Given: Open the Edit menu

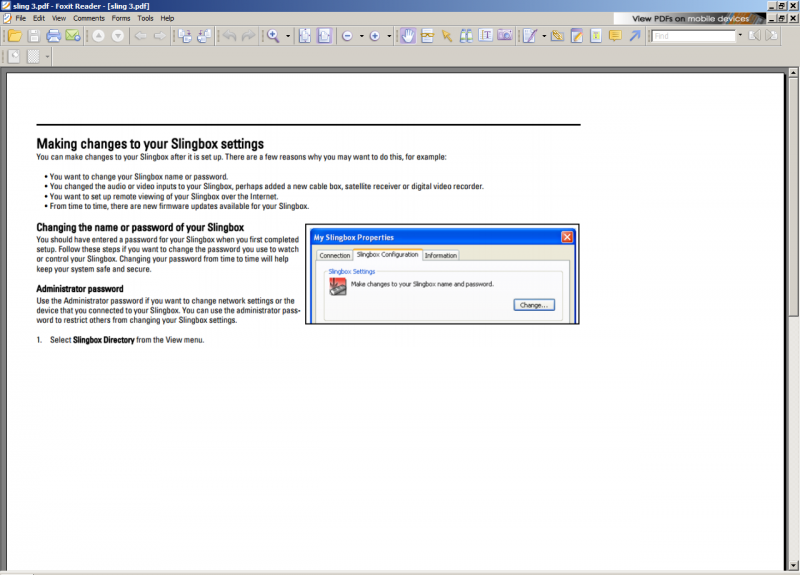Looking at the screenshot, I should click(x=39, y=18).
